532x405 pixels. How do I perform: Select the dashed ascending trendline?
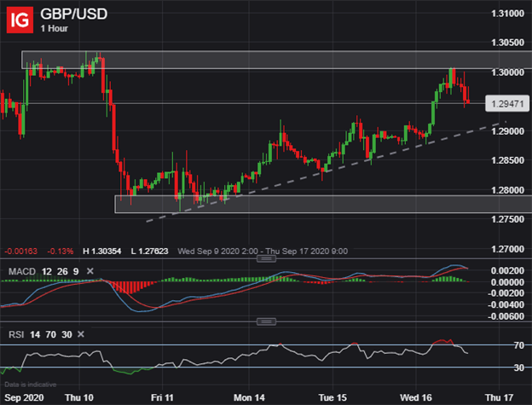tap(327, 171)
